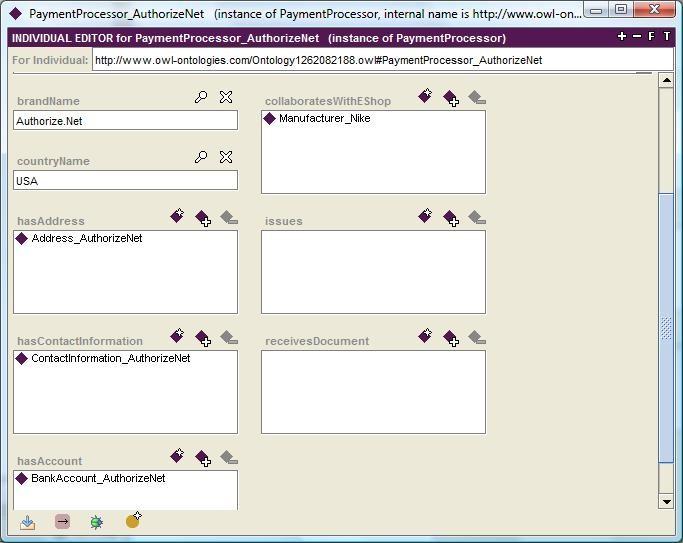Add existing resource to hasContactInformation
The height and width of the screenshot is (543, 683).
pos(203,338)
